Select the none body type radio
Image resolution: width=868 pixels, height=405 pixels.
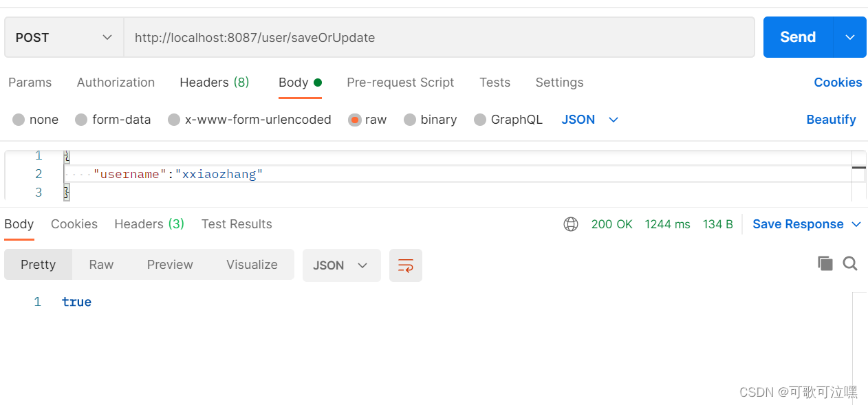(x=19, y=120)
